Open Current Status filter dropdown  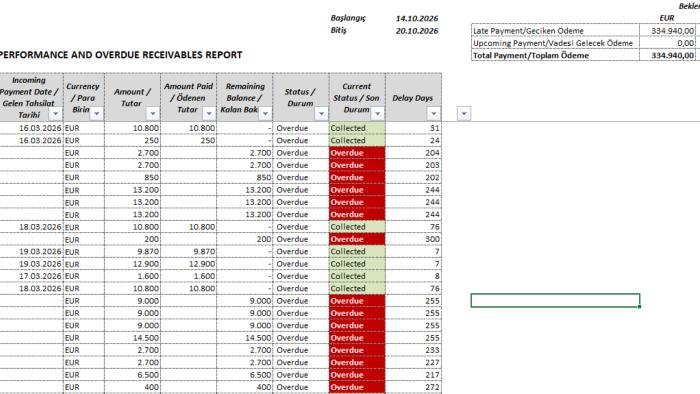(378, 114)
